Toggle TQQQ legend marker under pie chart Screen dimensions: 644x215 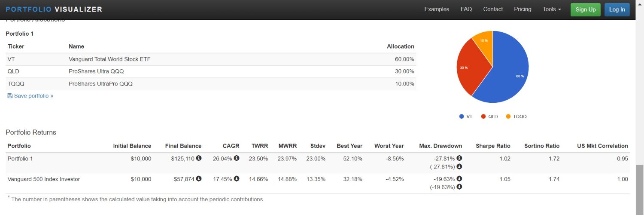tap(508, 117)
